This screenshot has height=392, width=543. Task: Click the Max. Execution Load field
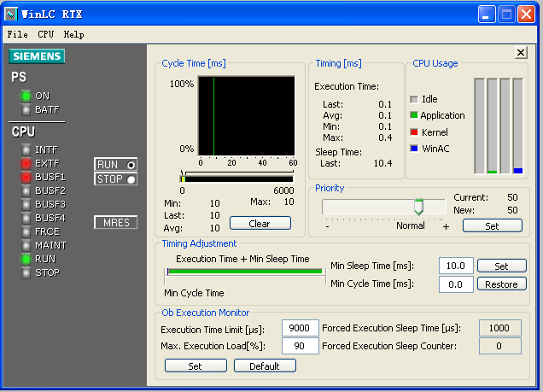(x=301, y=346)
